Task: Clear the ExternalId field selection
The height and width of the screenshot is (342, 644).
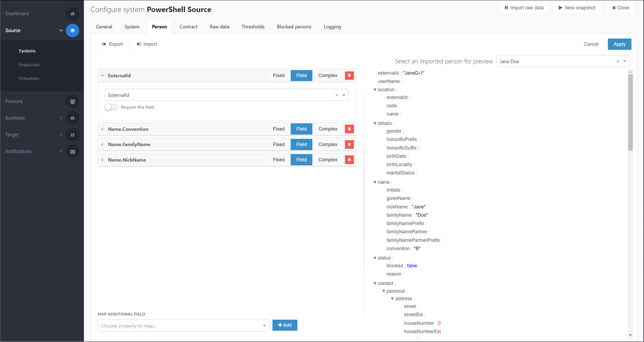Action: coord(337,95)
